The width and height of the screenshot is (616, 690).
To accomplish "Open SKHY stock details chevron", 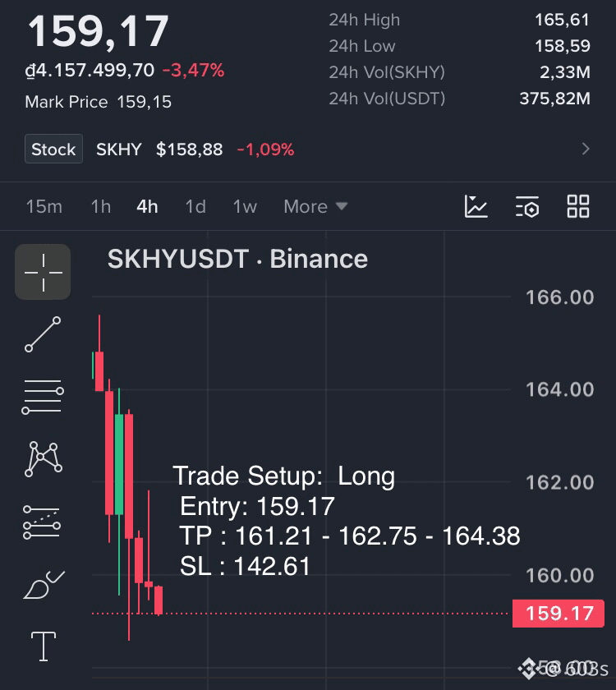I will coord(585,149).
